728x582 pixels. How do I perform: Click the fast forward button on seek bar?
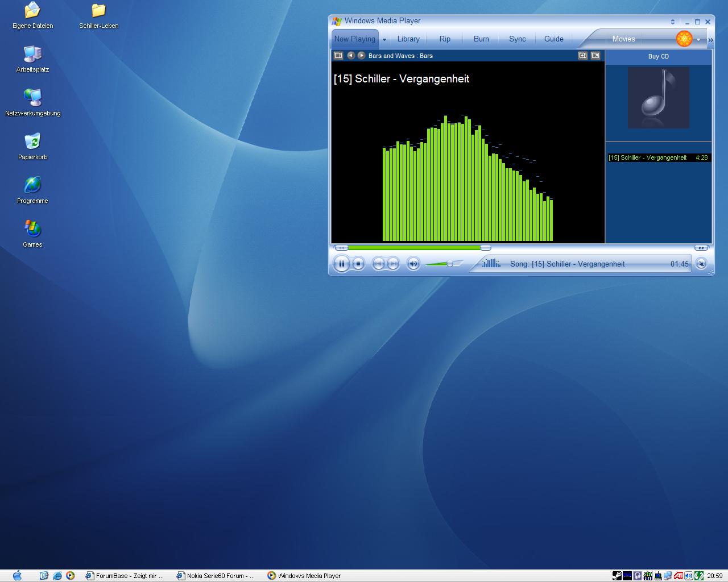[x=701, y=248]
